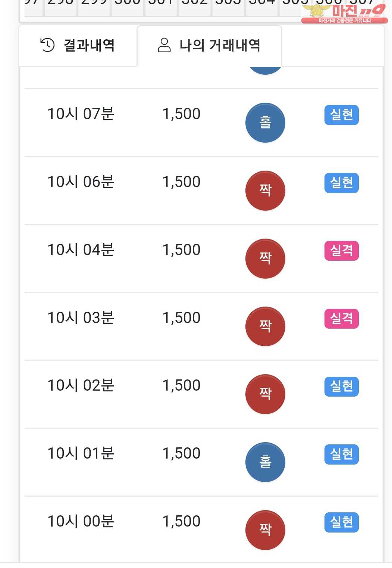Click the blue 홀 circle at 10시 01분
Image resolution: width=392 pixels, height=568 pixels.
coord(265,462)
